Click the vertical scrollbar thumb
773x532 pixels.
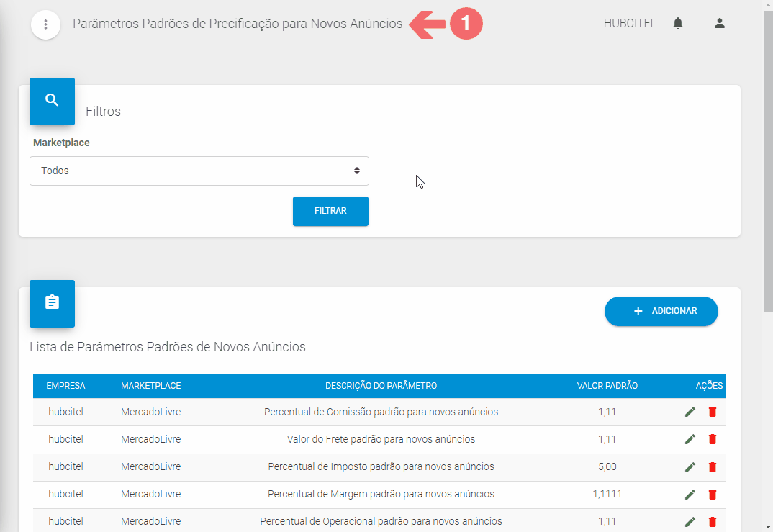(x=767, y=161)
